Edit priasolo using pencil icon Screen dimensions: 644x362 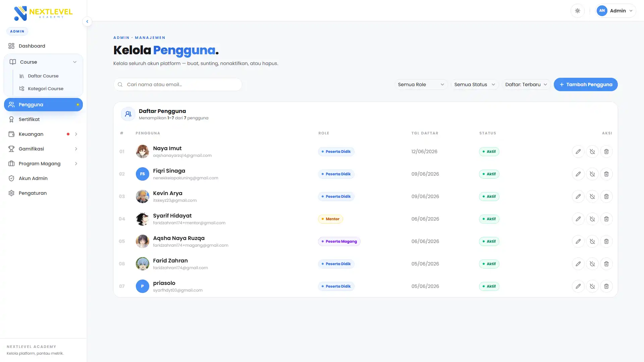(578, 286)
